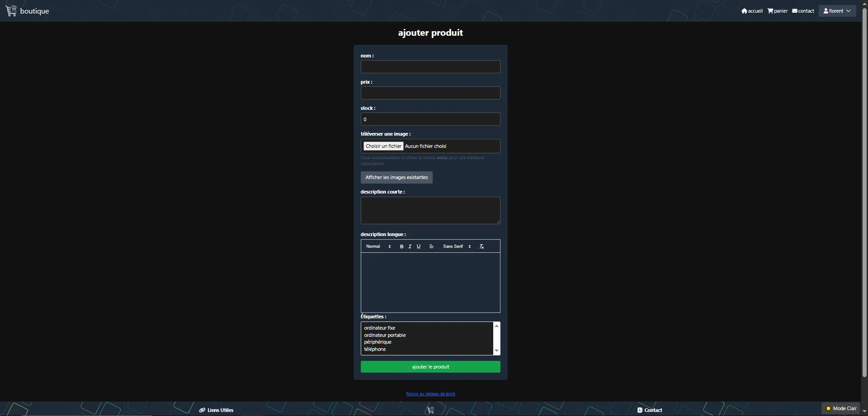Select the périphérique tag in Étiquettes list
Image resolution: width=868 pixels, height=416 pixels.
(x=378, y=342)
